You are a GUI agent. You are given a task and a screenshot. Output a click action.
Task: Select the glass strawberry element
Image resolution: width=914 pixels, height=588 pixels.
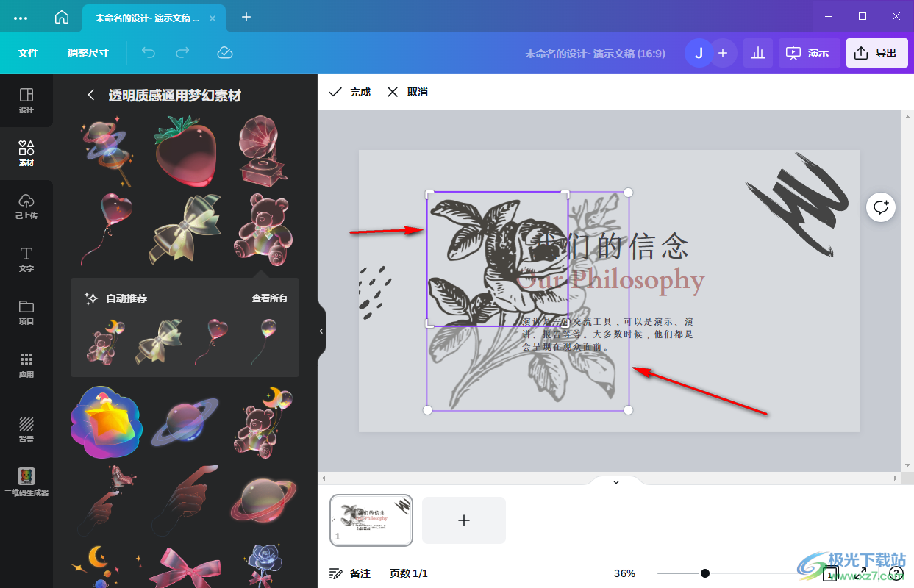pyautogui.click(x=185, y=150)
